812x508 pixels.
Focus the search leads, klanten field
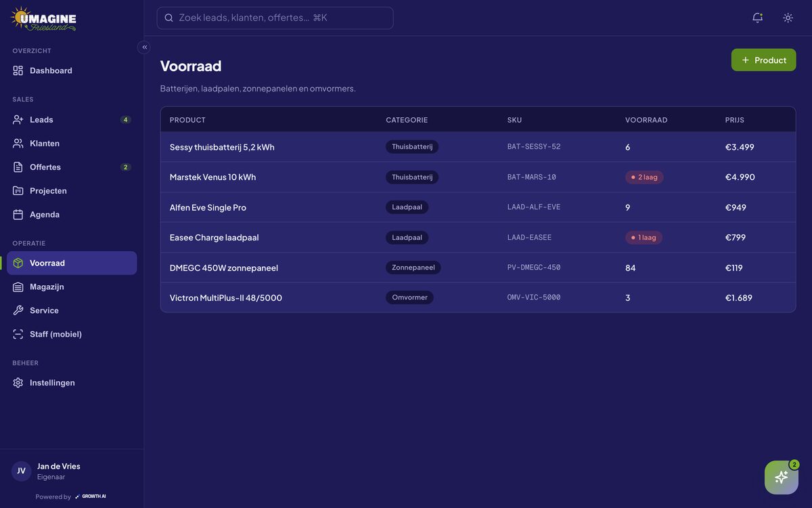point(275,18)
